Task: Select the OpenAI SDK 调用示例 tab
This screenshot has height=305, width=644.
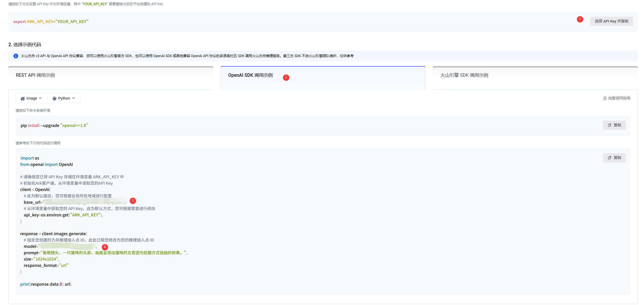Action: [x=250, y=75]
